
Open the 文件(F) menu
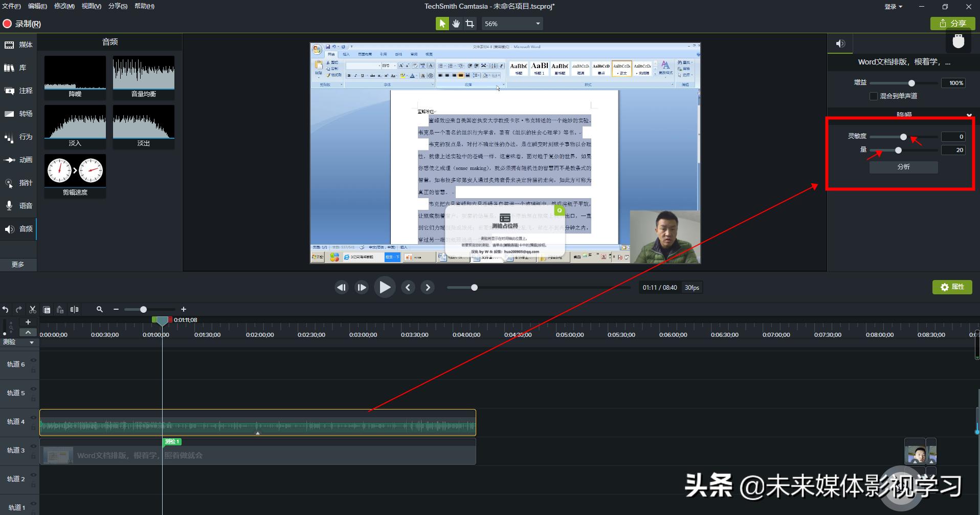(x=11, y=6)
